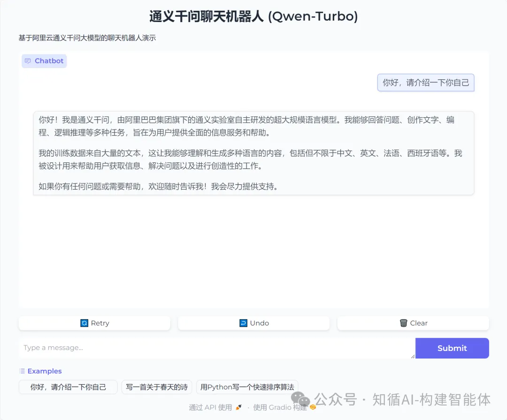Click the rocket icon beside API link
The height and width of the screenshot is (420, 507).
[x=238, y=407]
